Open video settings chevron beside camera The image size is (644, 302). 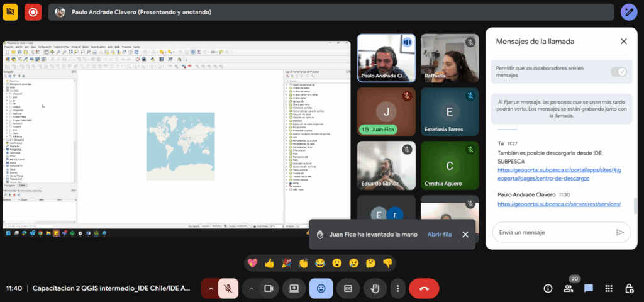coord(252,288)
